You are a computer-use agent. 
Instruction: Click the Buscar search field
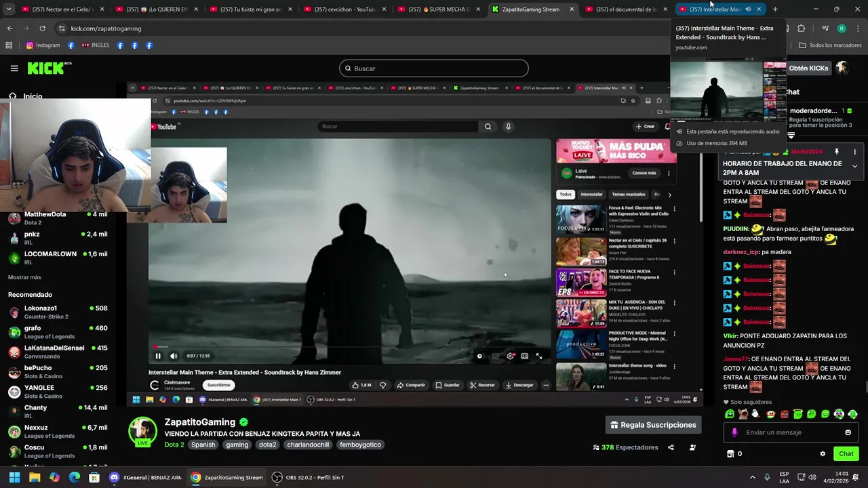(x=434, y=68)
